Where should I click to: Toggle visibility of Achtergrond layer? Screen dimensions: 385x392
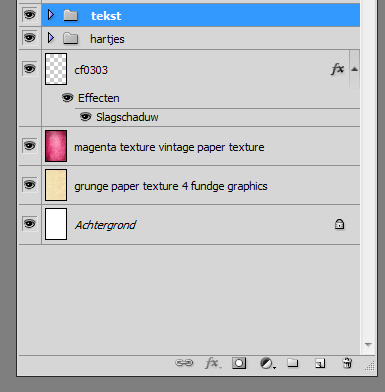pos(30,223)
